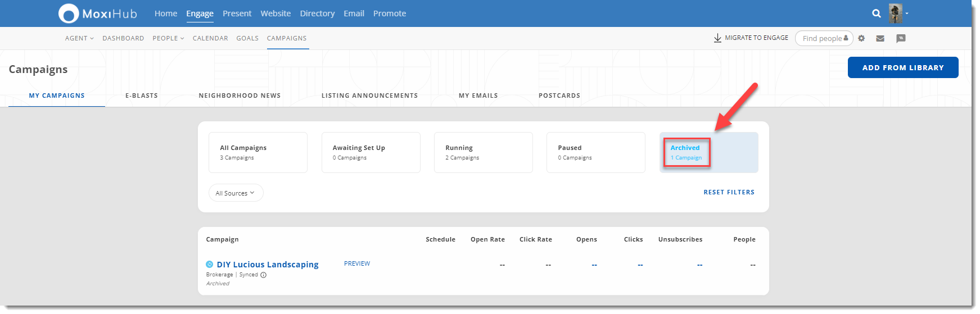The height and width of the screenshot is (314, 980).
Task: Open the Neighborhood News tab
Action: click(240, 95)
